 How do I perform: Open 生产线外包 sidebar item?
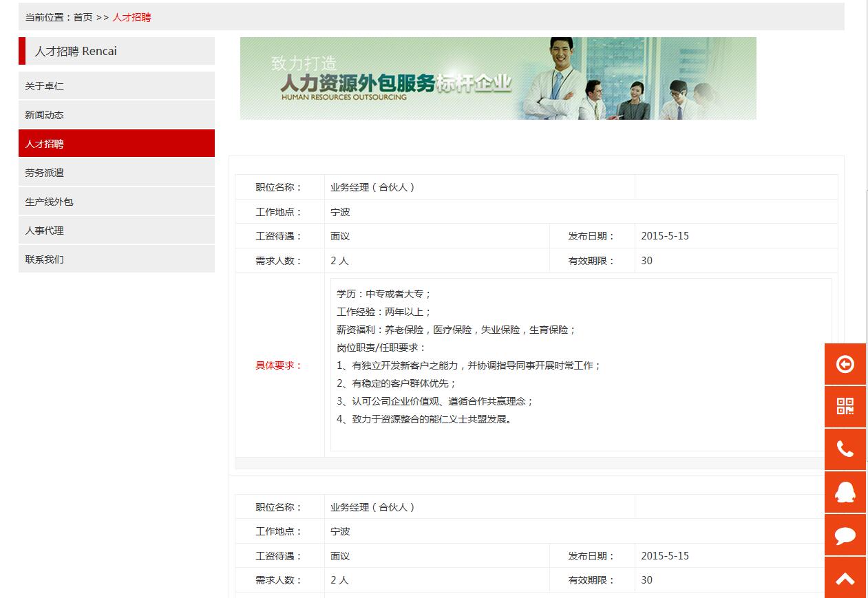coord(116,202)
